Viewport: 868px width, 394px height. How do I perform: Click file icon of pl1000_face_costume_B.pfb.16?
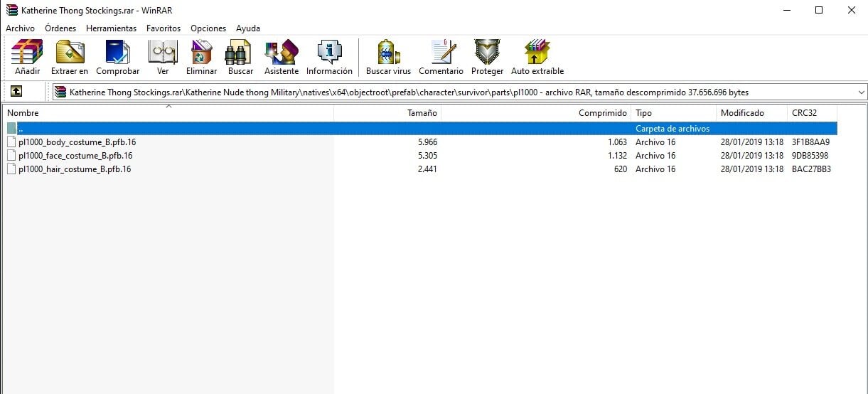11,155
